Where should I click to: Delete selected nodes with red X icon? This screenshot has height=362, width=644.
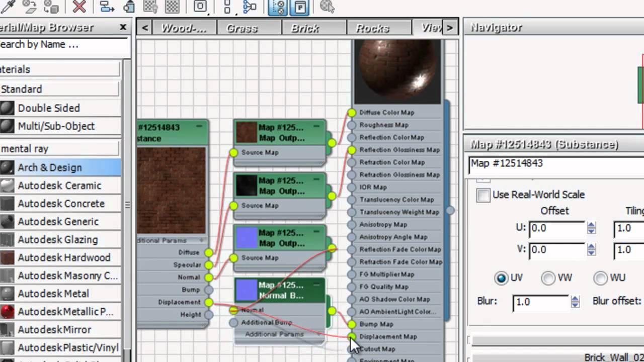click(79, 6)
